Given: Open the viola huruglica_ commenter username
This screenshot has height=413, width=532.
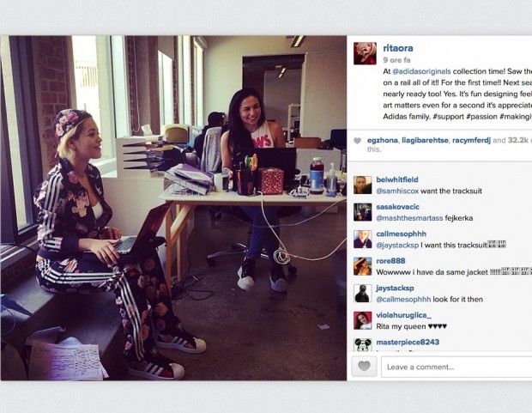Looking at the screenshot, I should pos(404,315).
